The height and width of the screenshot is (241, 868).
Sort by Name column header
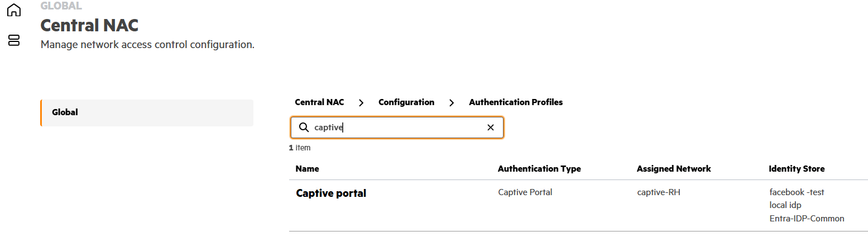point(307,168)
